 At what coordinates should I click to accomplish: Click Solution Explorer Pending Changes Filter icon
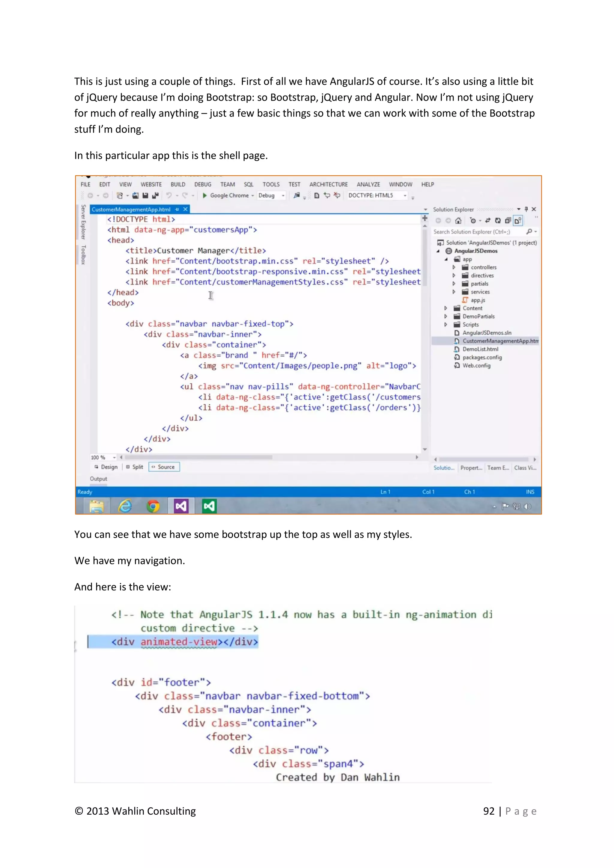[x=472, y=220]
